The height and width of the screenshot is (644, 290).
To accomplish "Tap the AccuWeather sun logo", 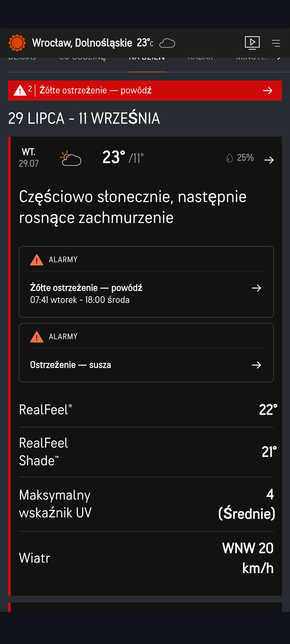I will [17, 43].
